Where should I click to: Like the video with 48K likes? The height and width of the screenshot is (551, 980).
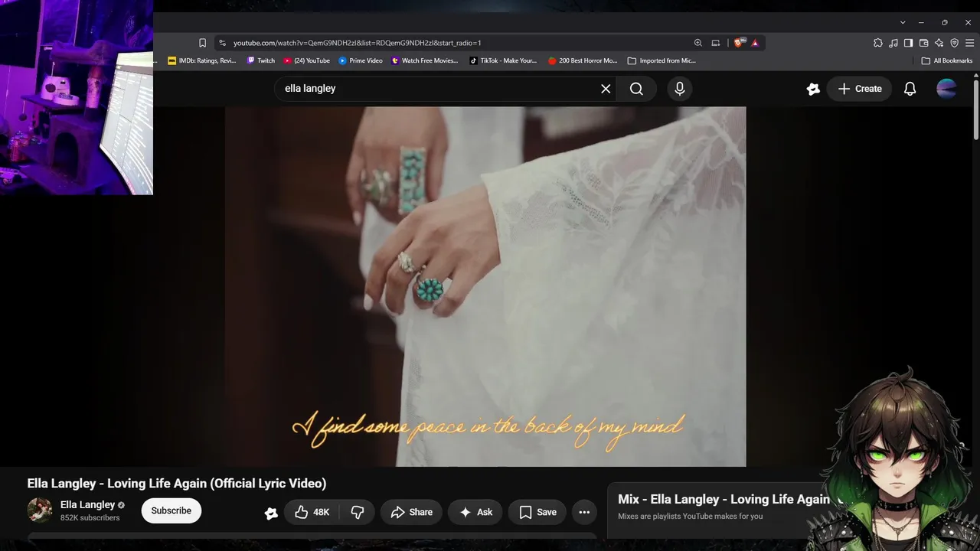point(312,512)
